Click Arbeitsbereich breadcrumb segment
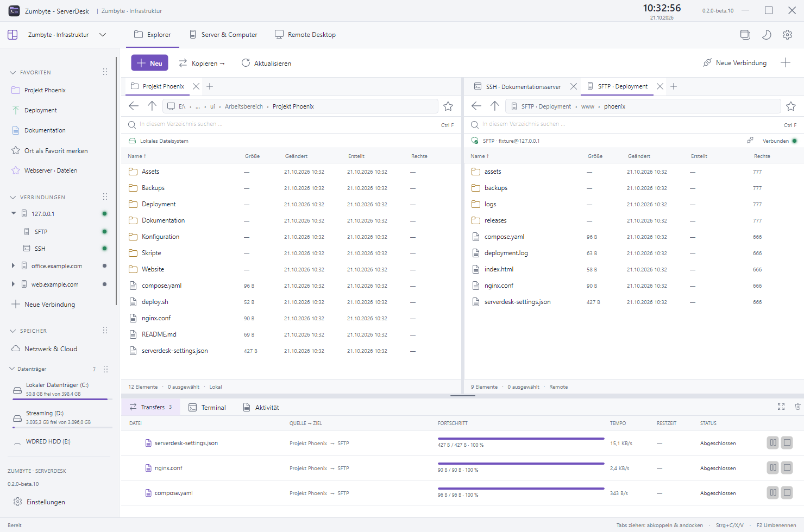Image resolution: width=804 pixels, height=532 pixels. pyautogui.click(x=244, y=106)
